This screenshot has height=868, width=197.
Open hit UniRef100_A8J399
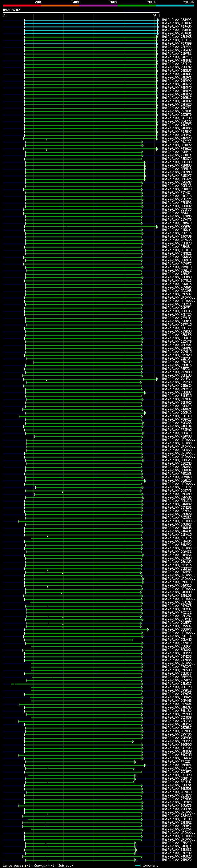coord(177,43)
